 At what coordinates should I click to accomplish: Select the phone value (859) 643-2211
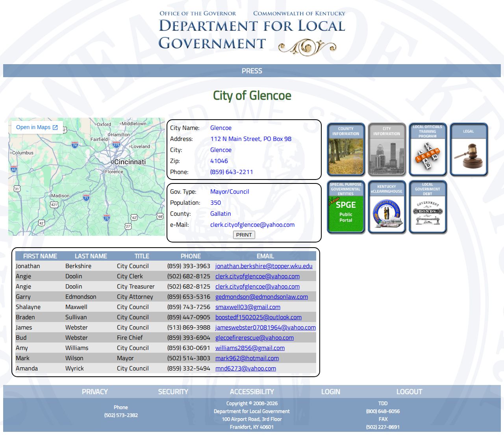[232, 172]
